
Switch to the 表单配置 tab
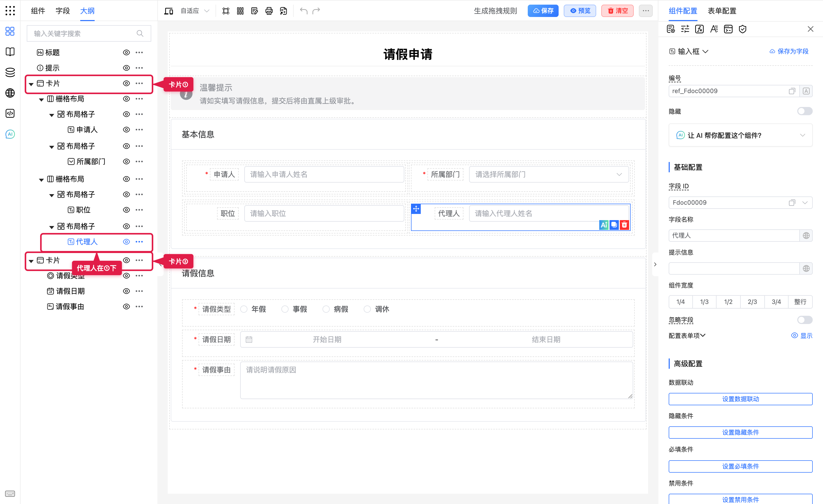click(722, 11)
